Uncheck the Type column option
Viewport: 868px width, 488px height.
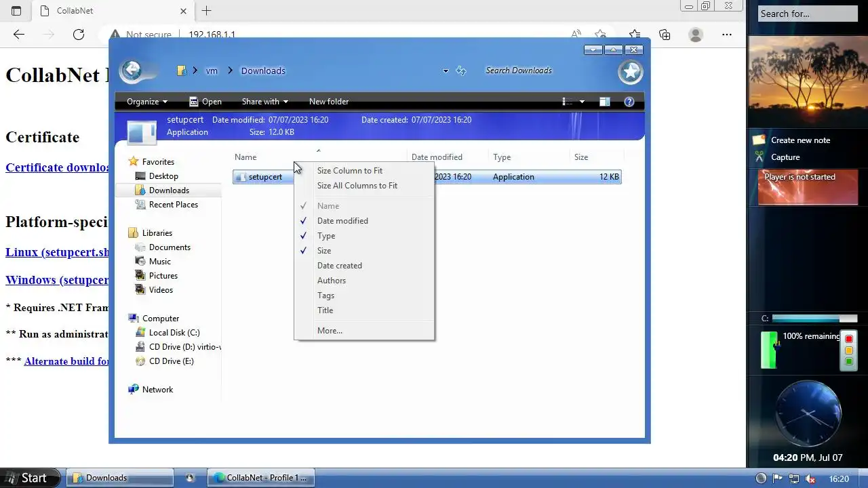tap(364, 236)
